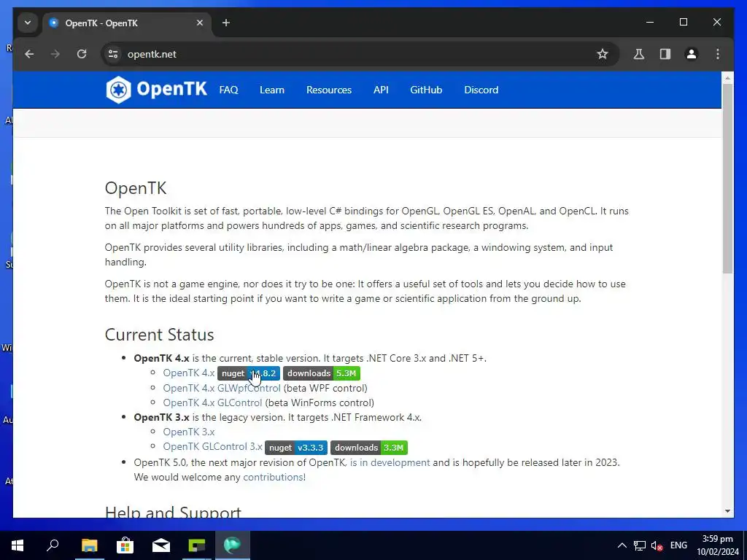This screenshot has width=747, height=560.
Task: Open the 'contributions!' link
Action: [x=274, y=477]
